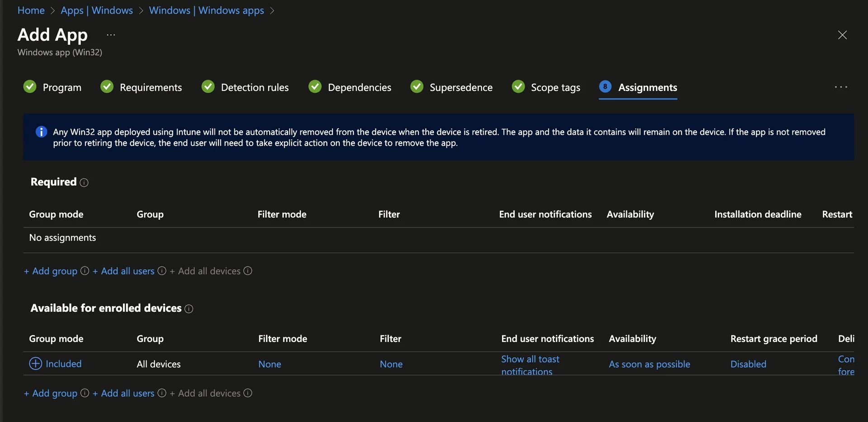This screenshot has width=868, height=422.
Task: Show info for Available for enrolled devices
Action: (189, 308)
